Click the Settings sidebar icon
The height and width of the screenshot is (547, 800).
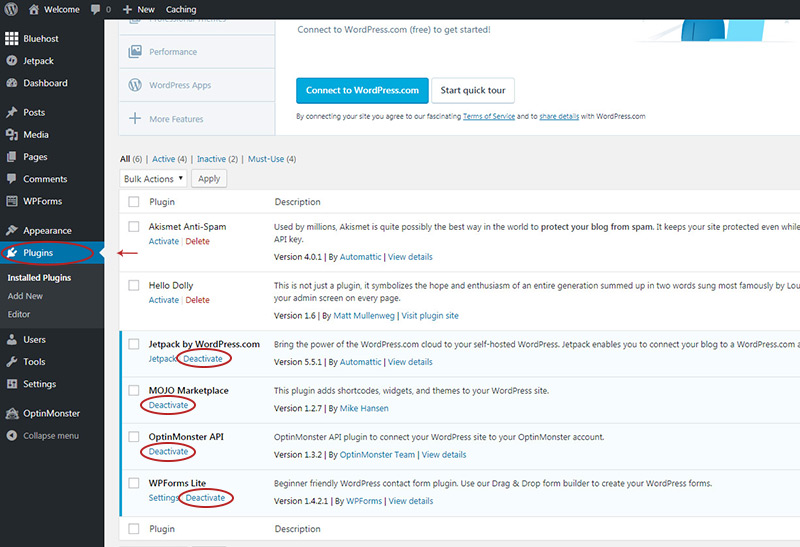pyautogui.click(x=12, y=384)
